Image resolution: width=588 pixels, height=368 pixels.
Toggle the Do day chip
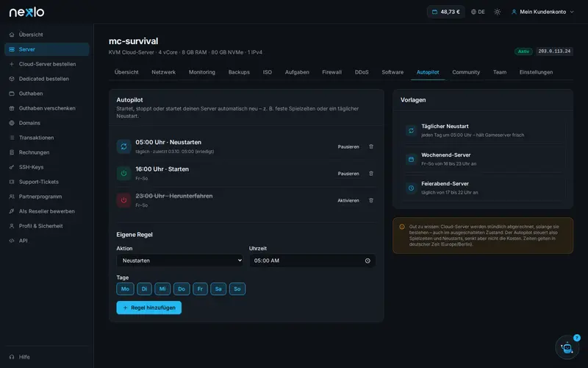182,289
